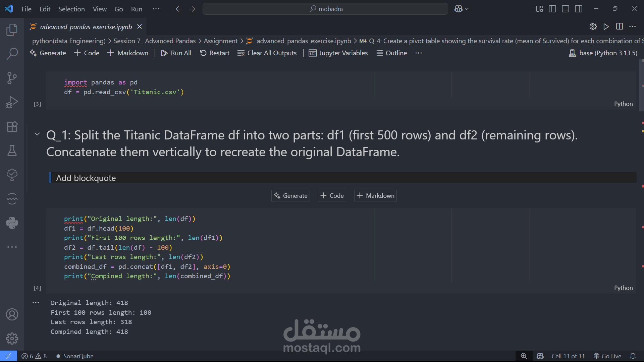Open more editor actions ellipsis
Screen dimensions: 644x362
(x=633, y=26)
